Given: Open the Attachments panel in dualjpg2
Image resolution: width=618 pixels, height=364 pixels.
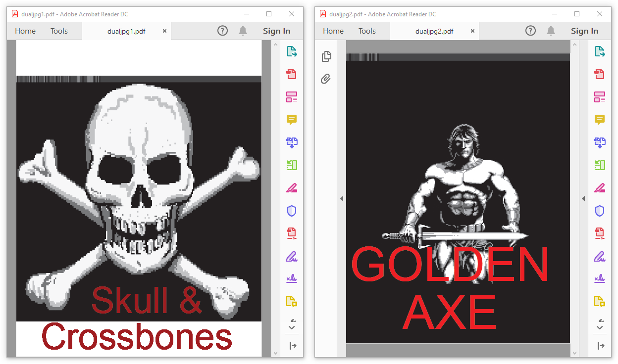Looking at the screenshot, I should 325,79.
